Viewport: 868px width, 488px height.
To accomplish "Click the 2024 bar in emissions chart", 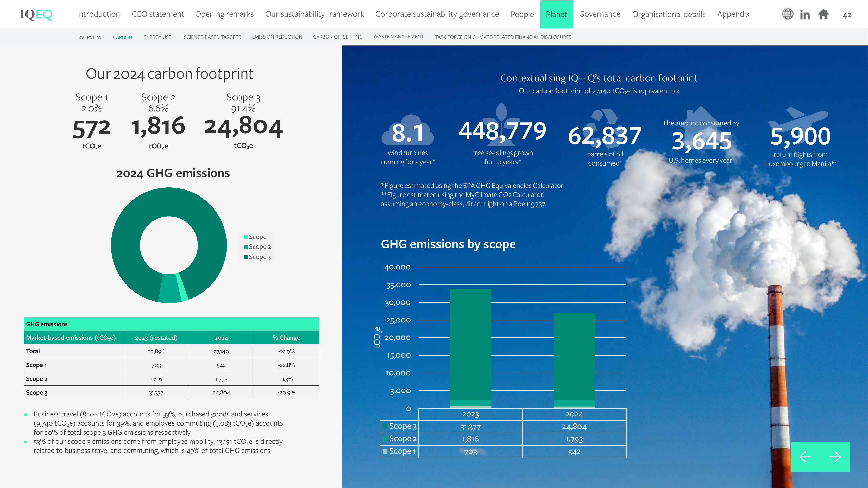I will pyautogui.click(x=574, y=360).
